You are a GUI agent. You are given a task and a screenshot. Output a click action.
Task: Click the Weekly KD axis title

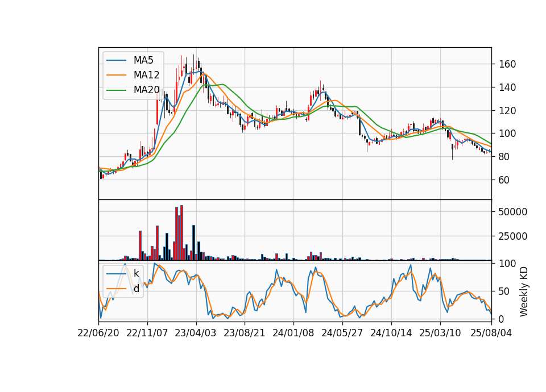524,292
